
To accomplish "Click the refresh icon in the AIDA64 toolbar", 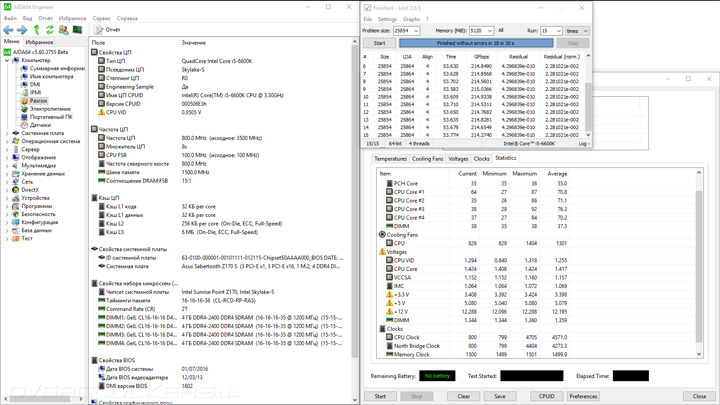I will 49,30.
